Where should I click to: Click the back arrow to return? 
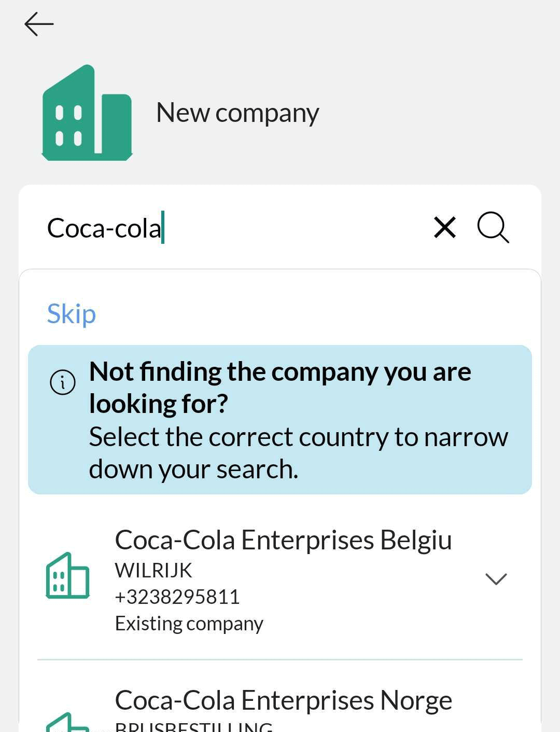pyautogui.click(x=38, y=24)
